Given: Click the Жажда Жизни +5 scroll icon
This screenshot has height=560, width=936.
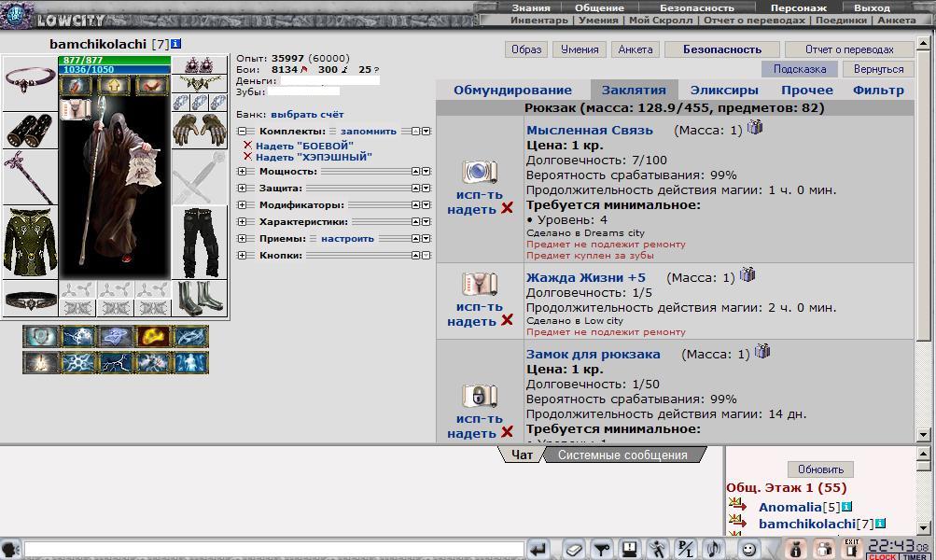Looking at the screenshot, I should point(480,284).
